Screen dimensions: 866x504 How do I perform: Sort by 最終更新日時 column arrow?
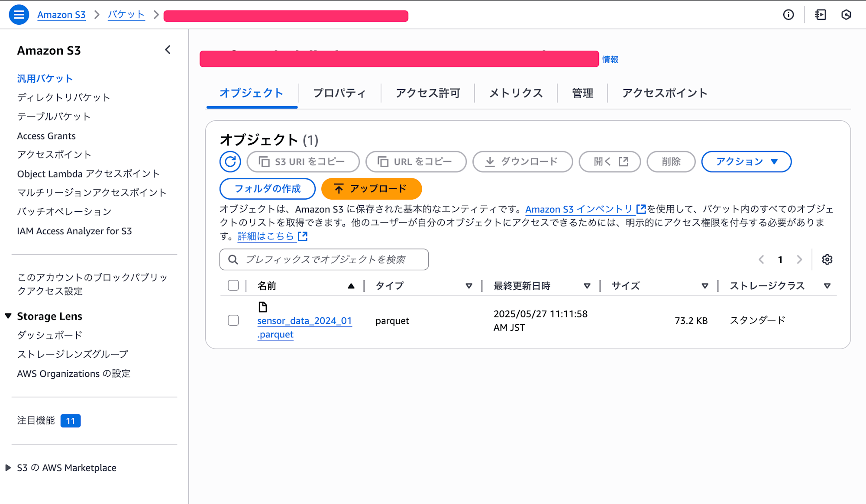click(587, 286)
